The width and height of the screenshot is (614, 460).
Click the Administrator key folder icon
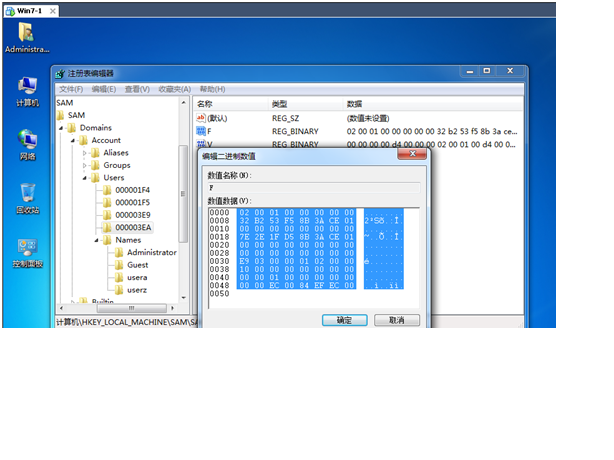[x=119, y=253]
